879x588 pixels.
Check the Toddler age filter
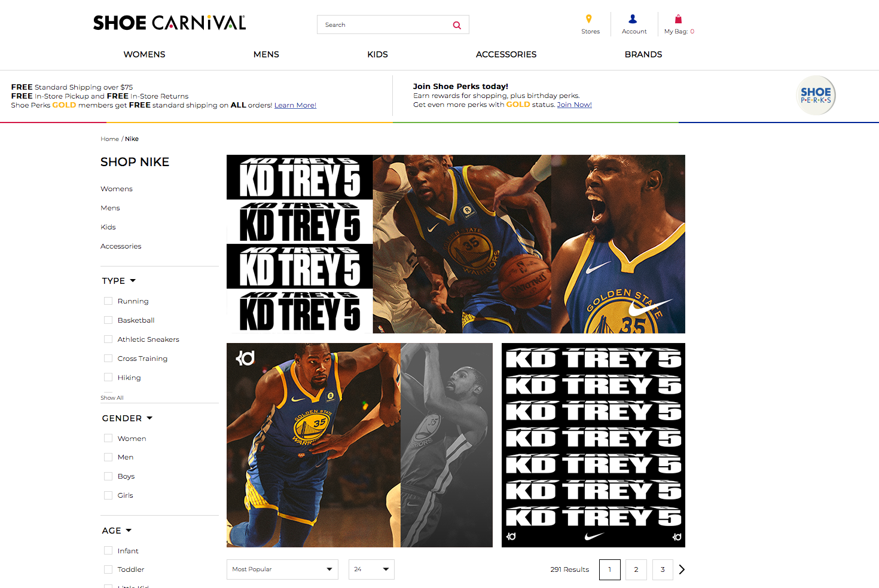pyautogui.click(x=108, y=569)
